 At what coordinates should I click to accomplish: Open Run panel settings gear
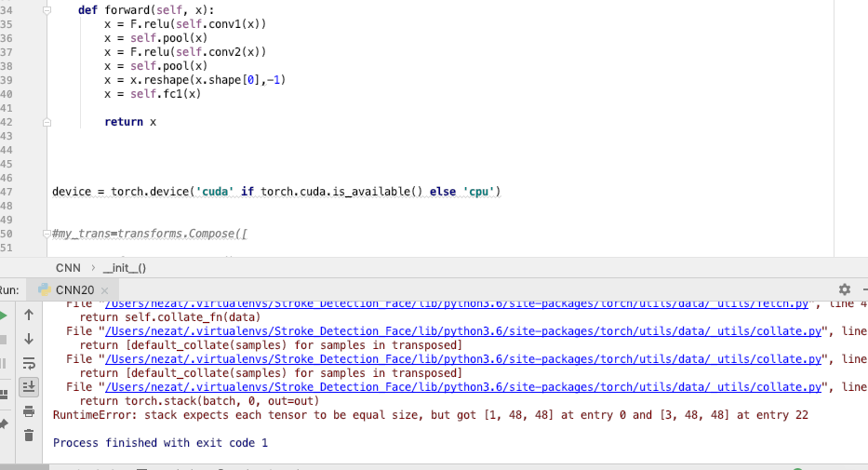845,289
